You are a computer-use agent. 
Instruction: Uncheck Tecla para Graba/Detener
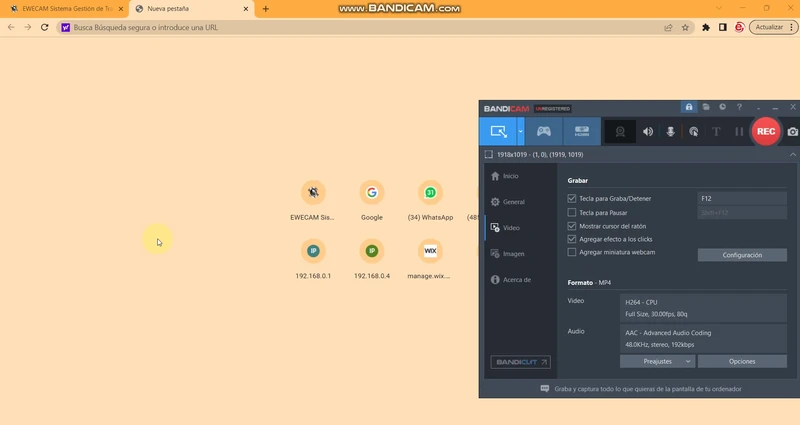[571, 198]
